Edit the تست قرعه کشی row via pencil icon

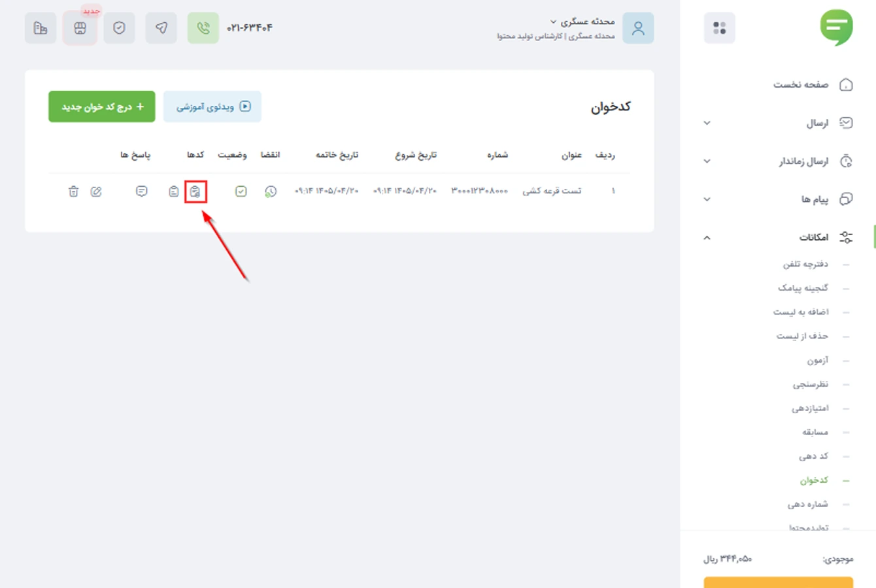pos(96,191)
